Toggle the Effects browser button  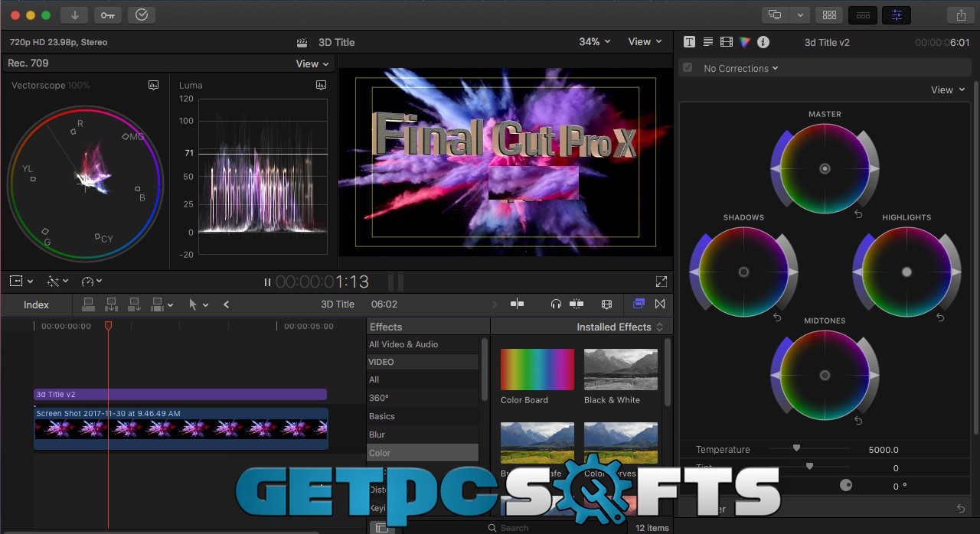[639, 304]
